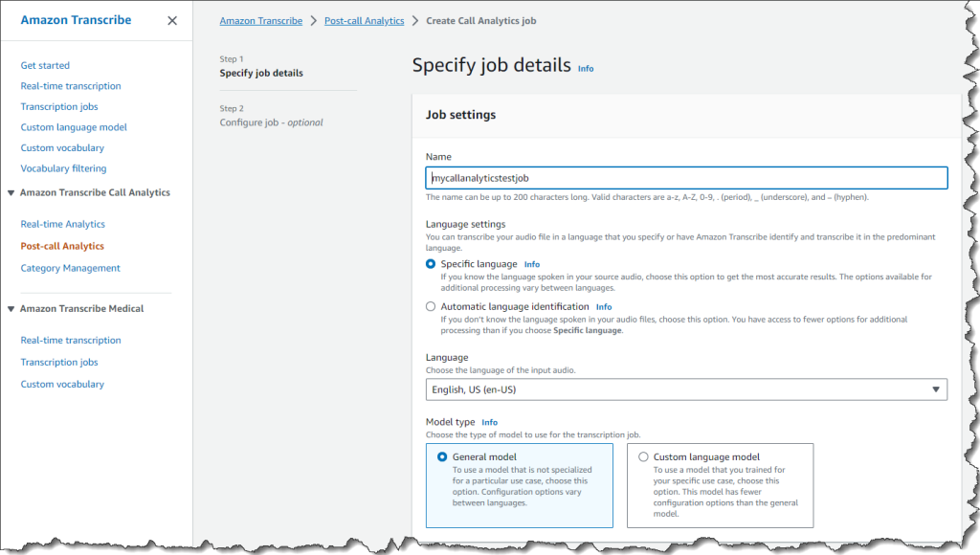Screen dimensions: 980x555
Task: Close the Amazon Transcribe side navigation
Action: [172, 21]
